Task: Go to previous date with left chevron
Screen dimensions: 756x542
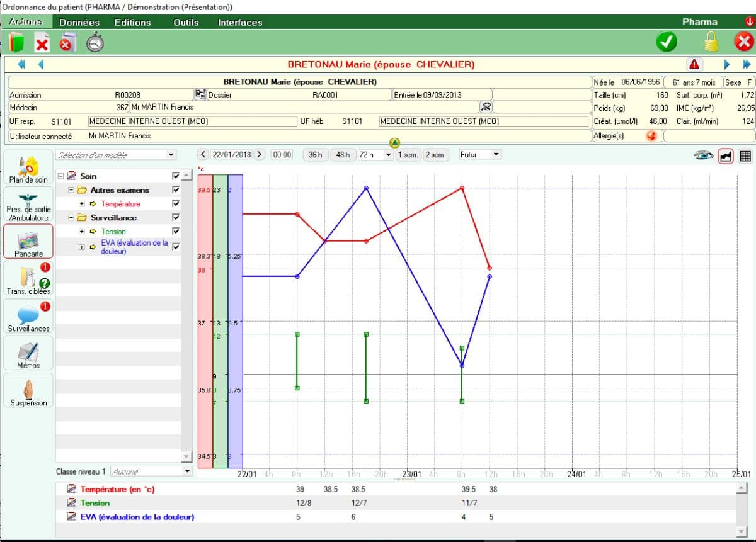Action: point(203,155)
